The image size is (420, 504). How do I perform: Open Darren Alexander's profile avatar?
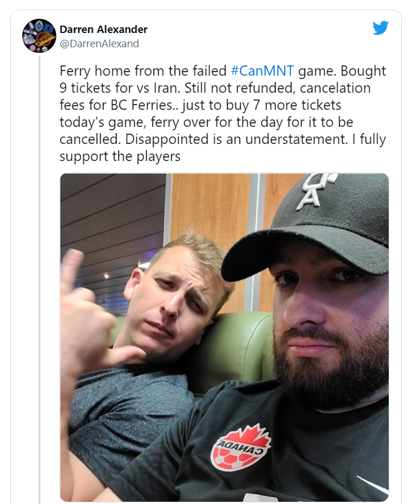tap(39, 35)
